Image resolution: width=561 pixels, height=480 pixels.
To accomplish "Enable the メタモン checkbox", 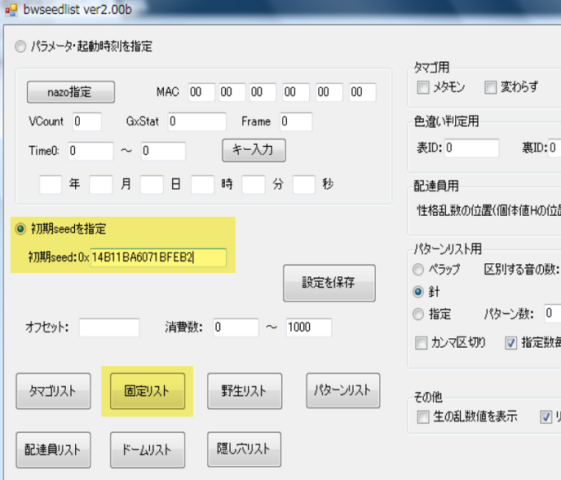I will click(x=423, y=87).
